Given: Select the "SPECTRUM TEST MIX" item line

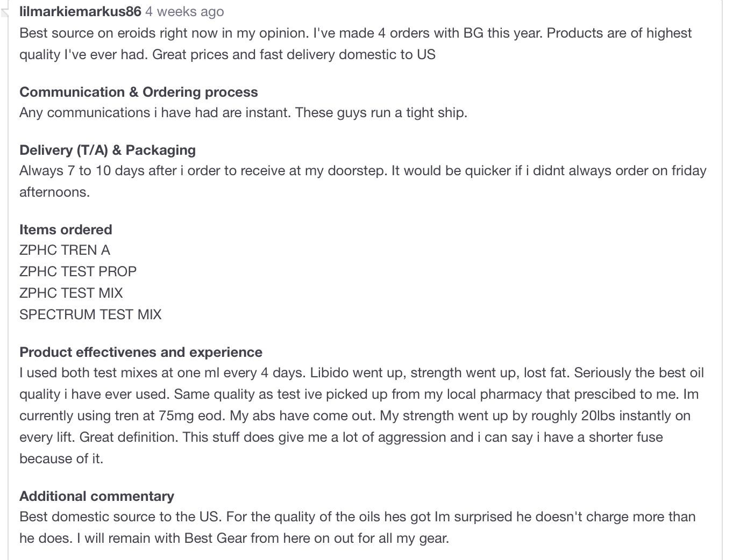Looking at the screenshot, I should click(90, 314).
